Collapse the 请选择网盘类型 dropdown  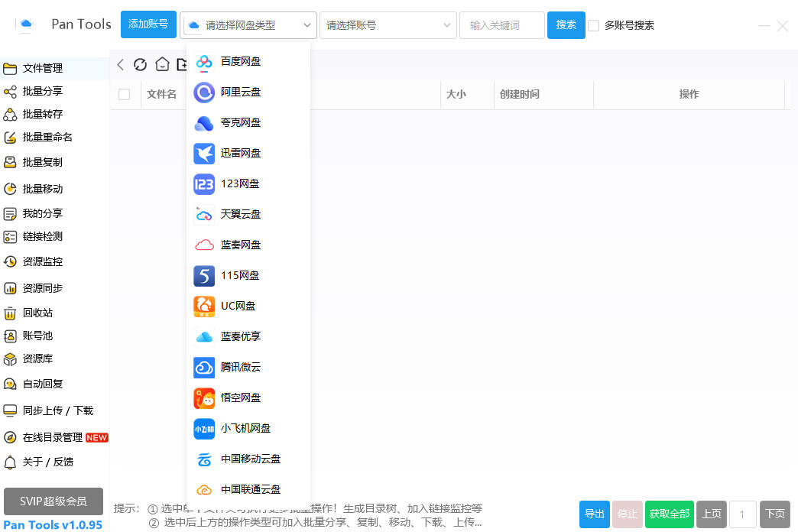tap(248, 25)
